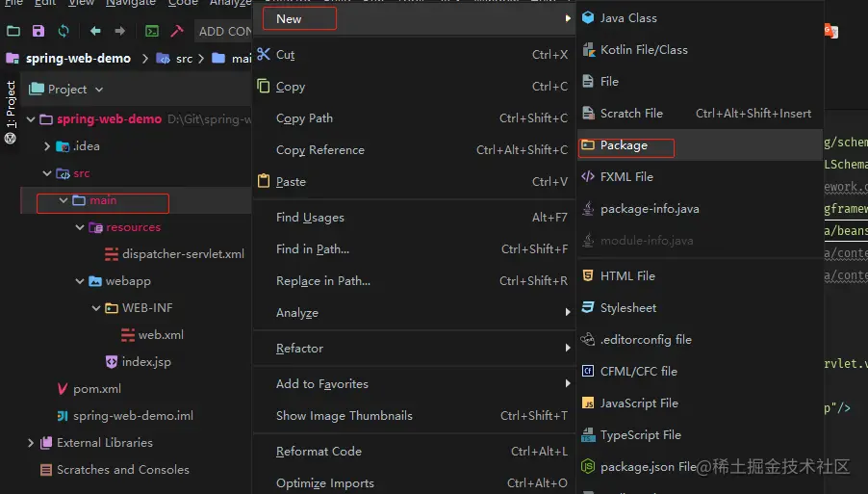
Task: Click the Build hammer icon
Action: tap(177, 31)
